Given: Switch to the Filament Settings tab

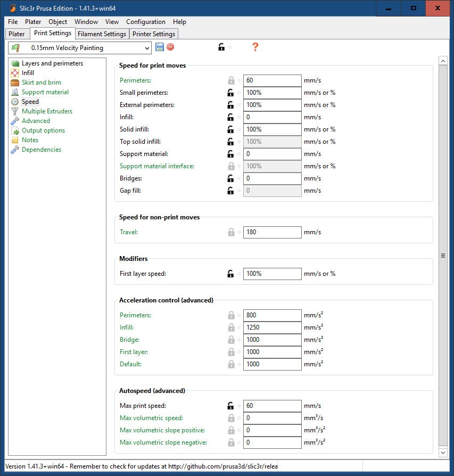Looking at the screenshot, I should coord(102,34).
